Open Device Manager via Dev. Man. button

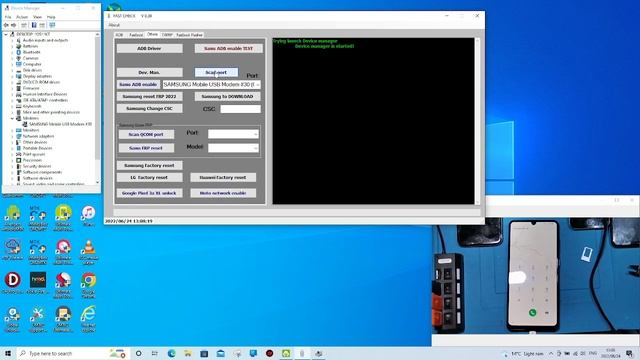[x=149, y=72]
